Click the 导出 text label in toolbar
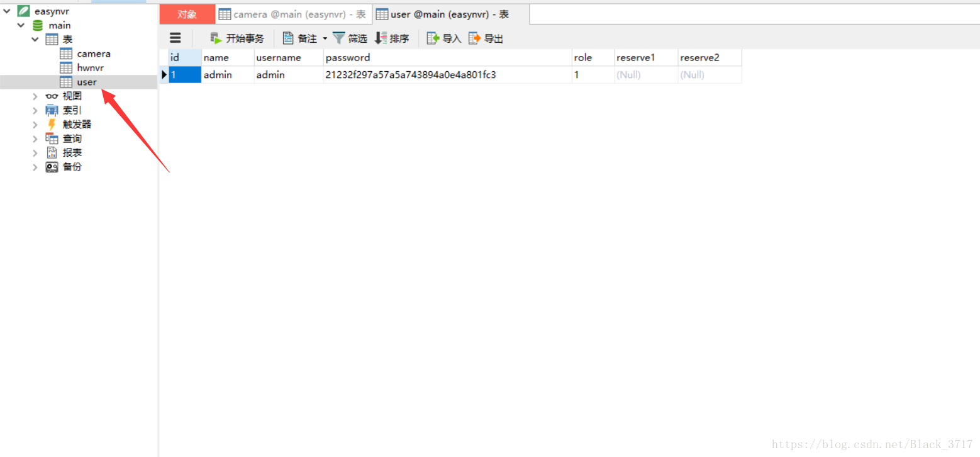Image resolution: width=980 pixels, height=457 pixels. 494,38
